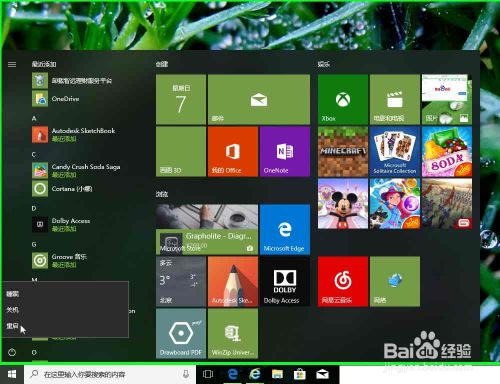Viewport: 500px width, 384px height.
Task: Open the 网络 tile
Action: (x=395, y=282)
